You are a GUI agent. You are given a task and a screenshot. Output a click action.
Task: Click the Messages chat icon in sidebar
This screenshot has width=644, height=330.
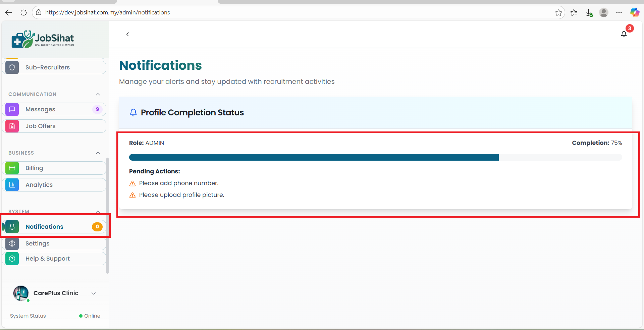[x=12, y=109]
